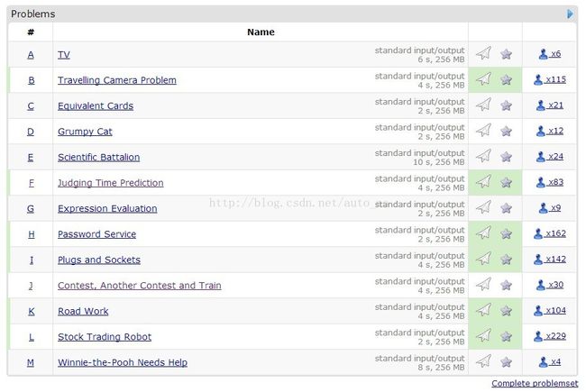Click submit plane for Expression Evaluation
Image resolution: width=586 pixels, height=392 pixels.
[x=483, y=207]
